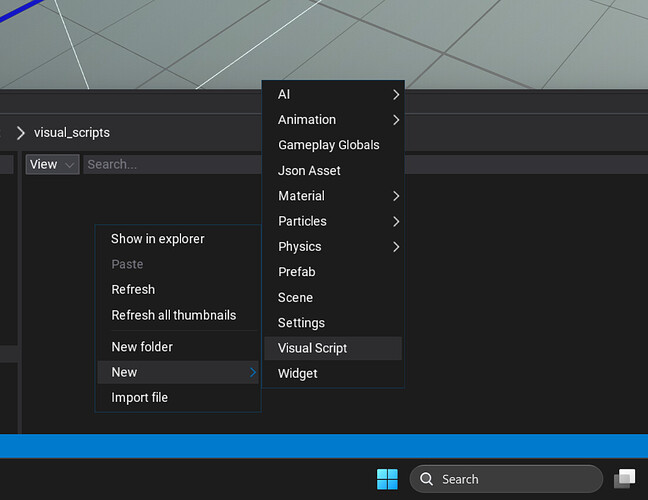The height and width of the screenshot is (500, 648).
Task: Expand the AI submenu
Action: click(x=333, y=94)
